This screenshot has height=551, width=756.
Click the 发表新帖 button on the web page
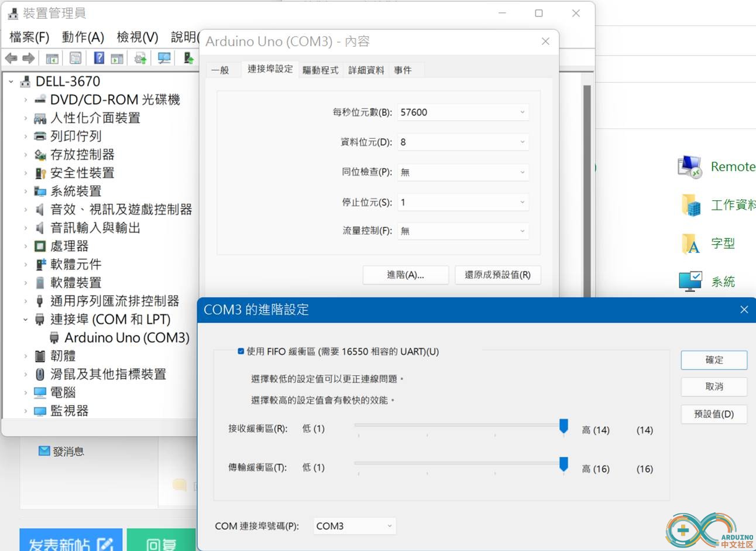[71, 541]
